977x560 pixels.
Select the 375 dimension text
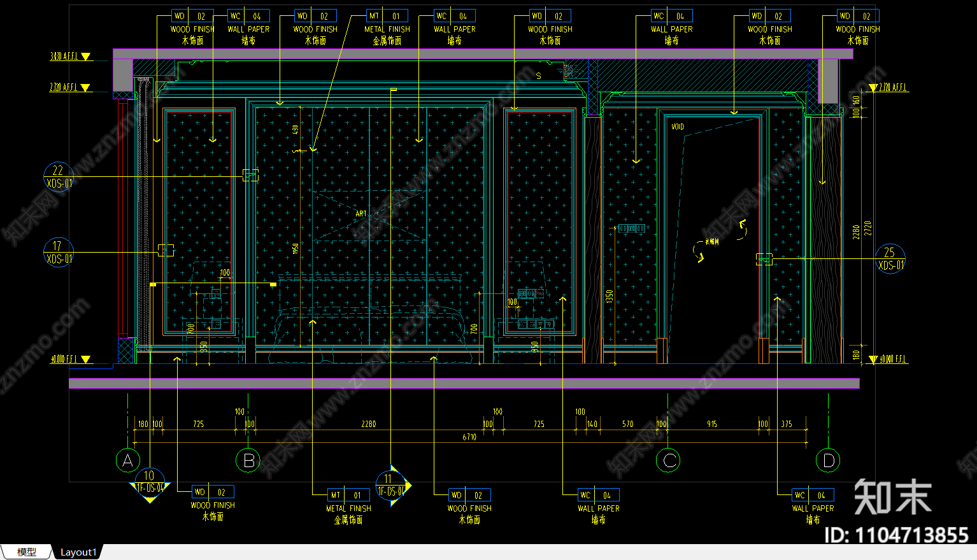pos(787,424)
